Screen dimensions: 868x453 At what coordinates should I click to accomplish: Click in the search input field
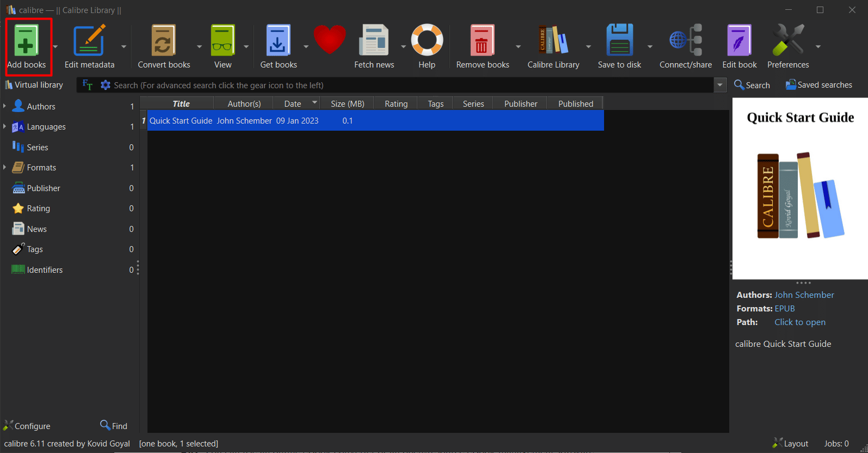pos(411,85)
